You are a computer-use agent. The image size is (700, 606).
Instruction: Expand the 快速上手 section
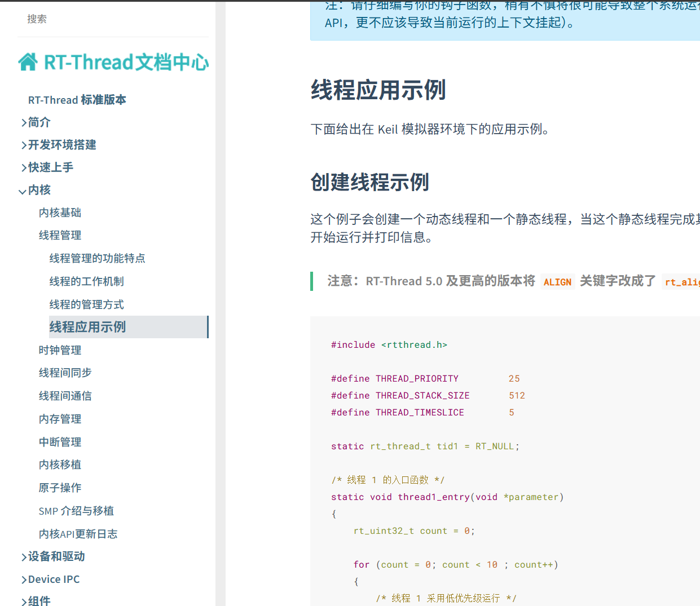click(x=51, y=167)
